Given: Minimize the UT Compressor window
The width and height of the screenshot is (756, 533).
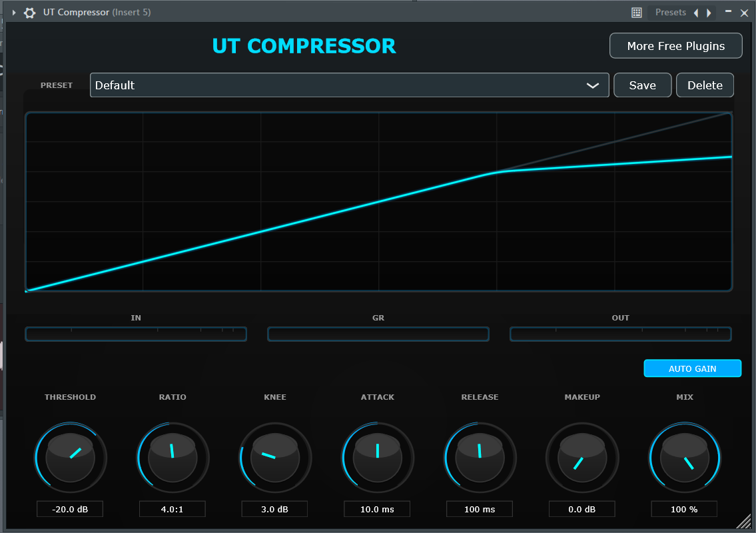Looking at the screenshot, I should [728, 12].
